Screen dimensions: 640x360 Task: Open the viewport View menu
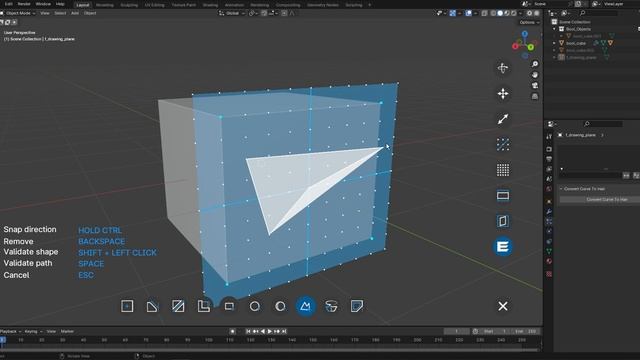[x=44, y=13]
